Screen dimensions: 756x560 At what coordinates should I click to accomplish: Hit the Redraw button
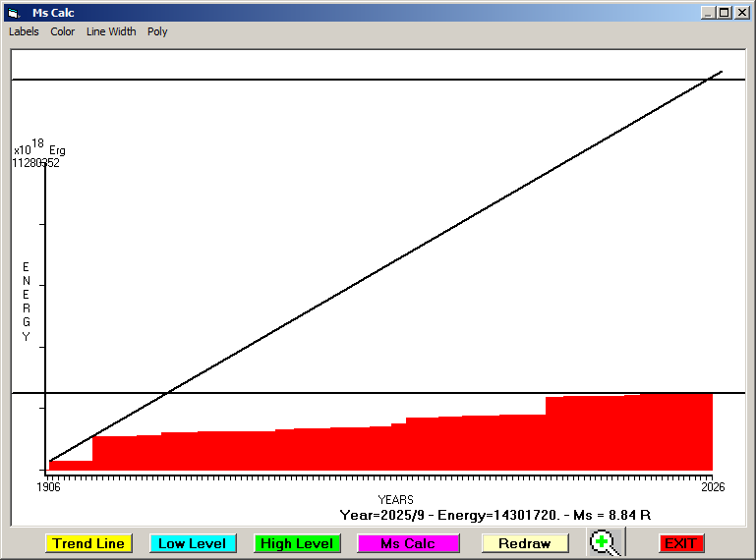click(x=524, y=543)
